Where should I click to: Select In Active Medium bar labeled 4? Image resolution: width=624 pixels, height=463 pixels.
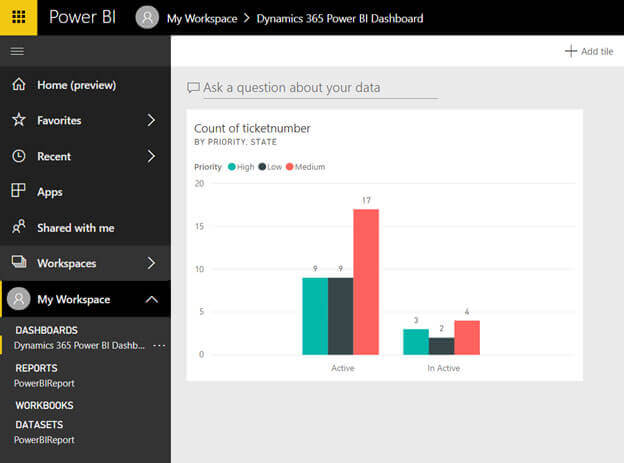[467, 337]
